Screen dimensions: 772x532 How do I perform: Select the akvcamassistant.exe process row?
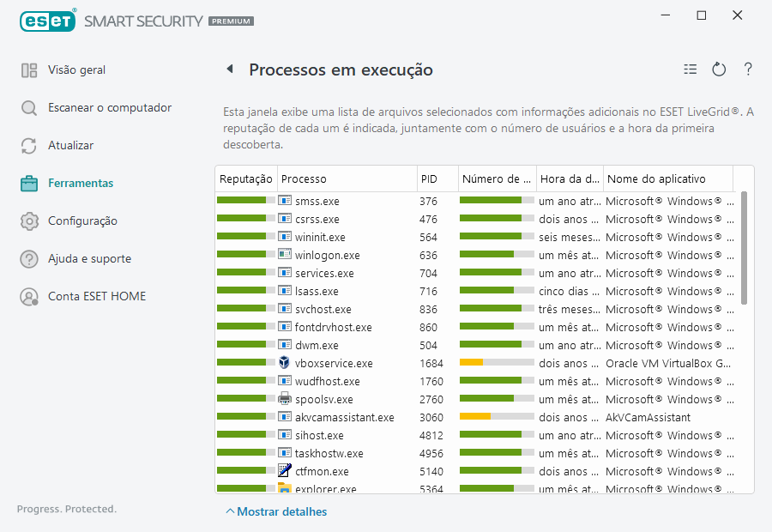coord(344,418)
